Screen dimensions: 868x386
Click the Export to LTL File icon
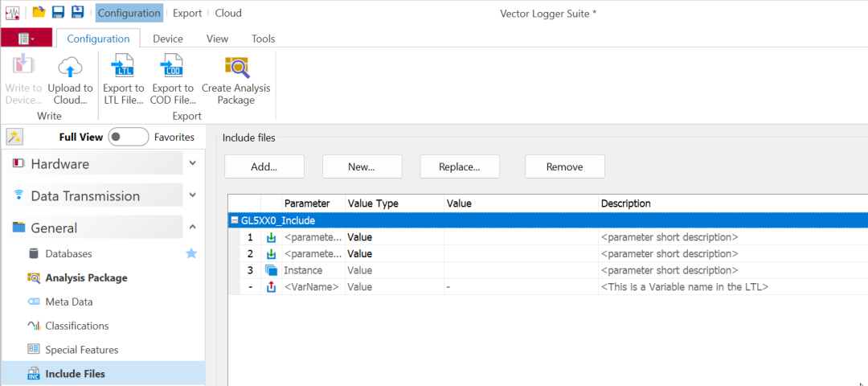coord(123,67)
